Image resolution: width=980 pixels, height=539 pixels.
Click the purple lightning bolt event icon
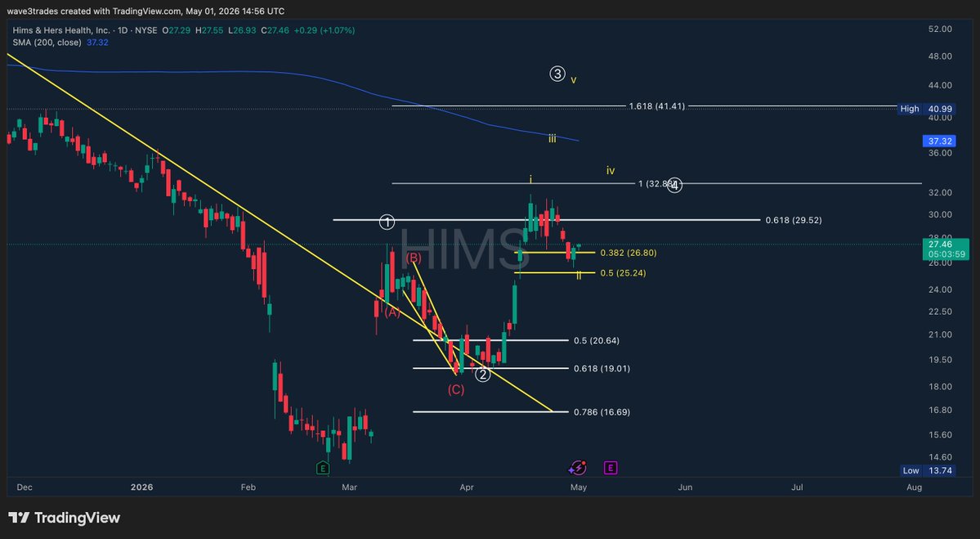pyautogui.click(x=578, y=468)
